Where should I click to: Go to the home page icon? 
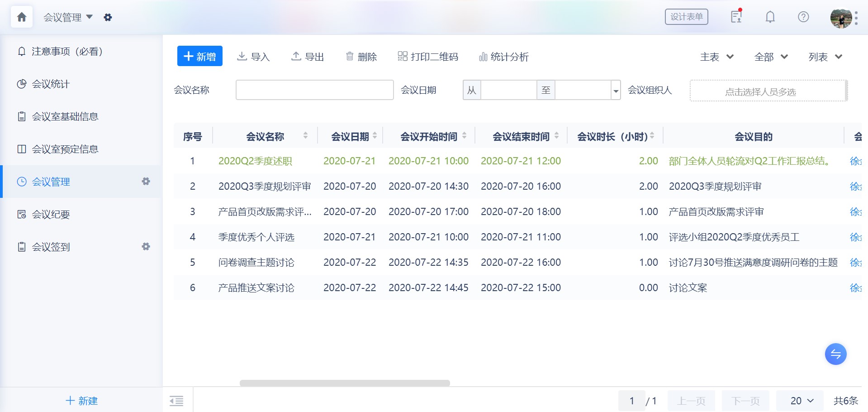(x=22, y=17)
